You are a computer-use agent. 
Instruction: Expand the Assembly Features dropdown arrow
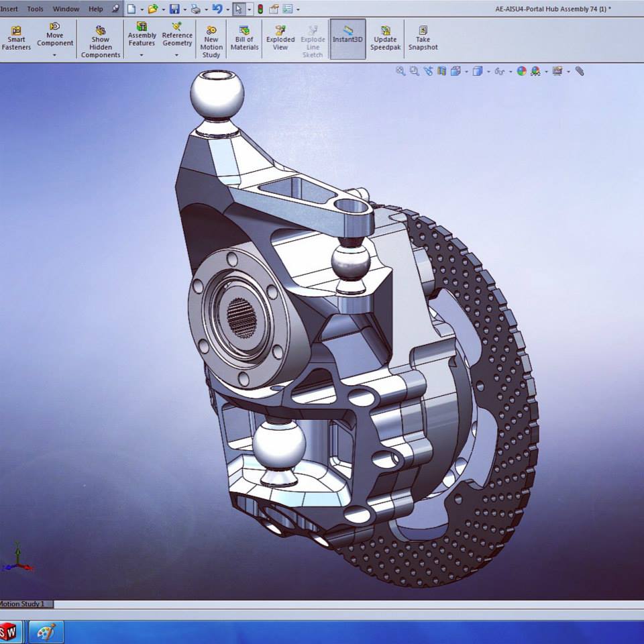142,56
